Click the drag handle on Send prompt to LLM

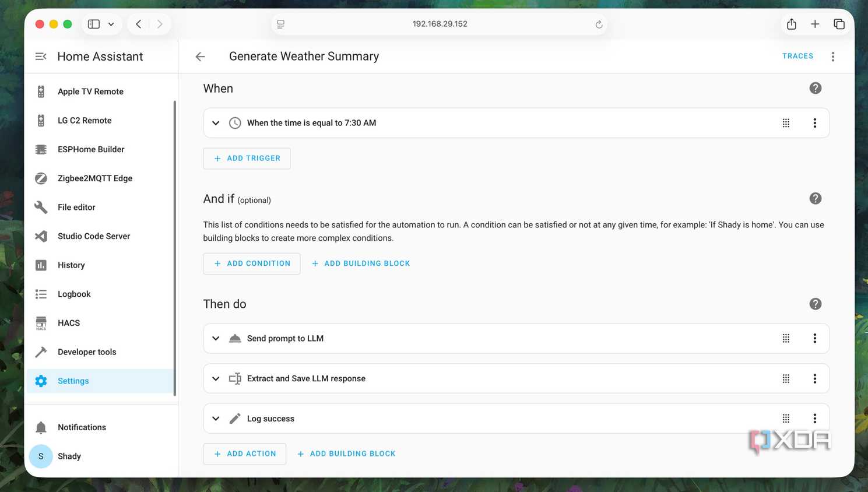click(786, 338)
